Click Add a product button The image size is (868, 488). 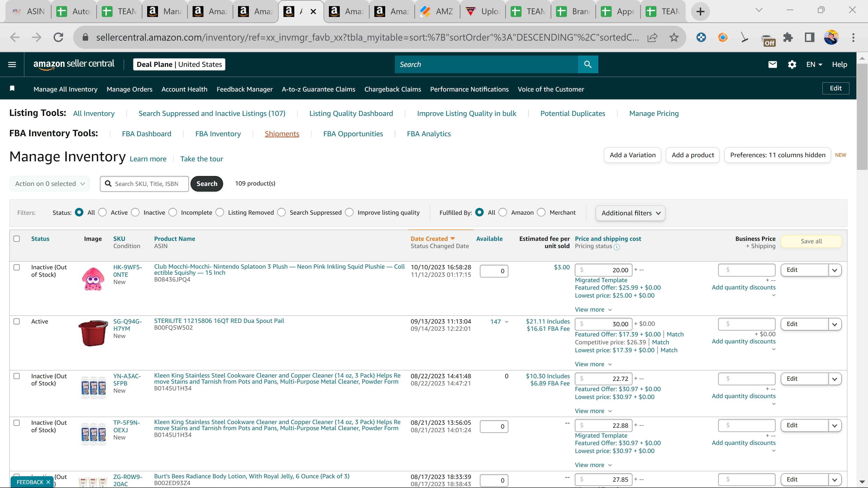point(693,155)
